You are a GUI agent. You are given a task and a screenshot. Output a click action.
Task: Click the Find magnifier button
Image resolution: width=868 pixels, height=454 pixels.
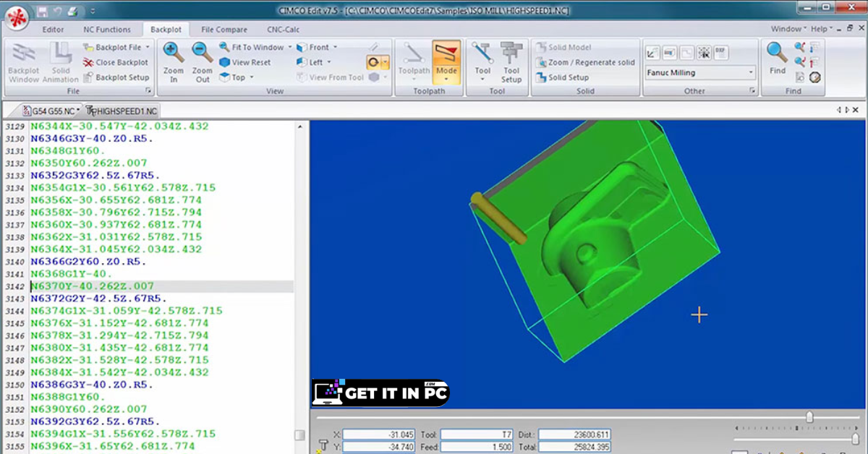tap(777, 58)
